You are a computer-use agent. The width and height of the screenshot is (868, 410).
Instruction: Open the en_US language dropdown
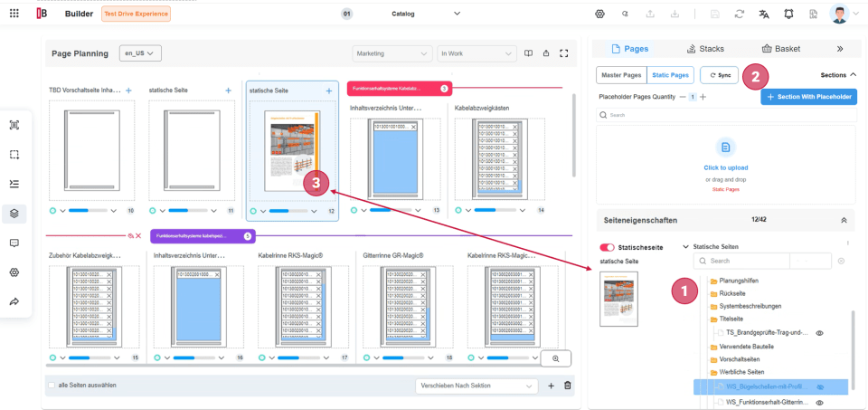tap(139, 53)
